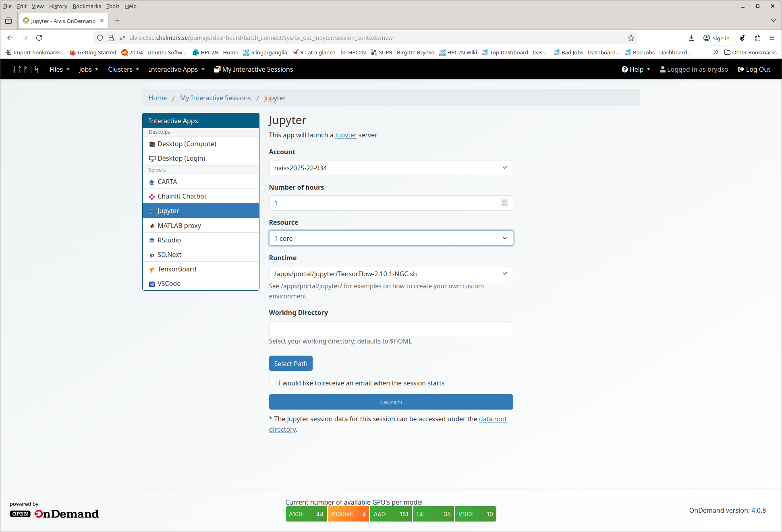
Task: Open the TensorBoard server app
Action: tap(176, 269)
